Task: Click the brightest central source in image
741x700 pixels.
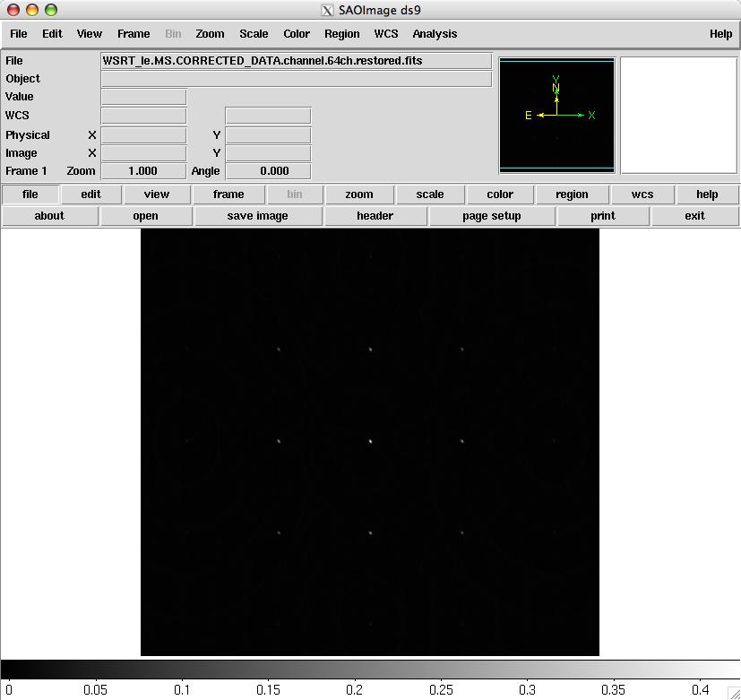Action: [371, 442]
